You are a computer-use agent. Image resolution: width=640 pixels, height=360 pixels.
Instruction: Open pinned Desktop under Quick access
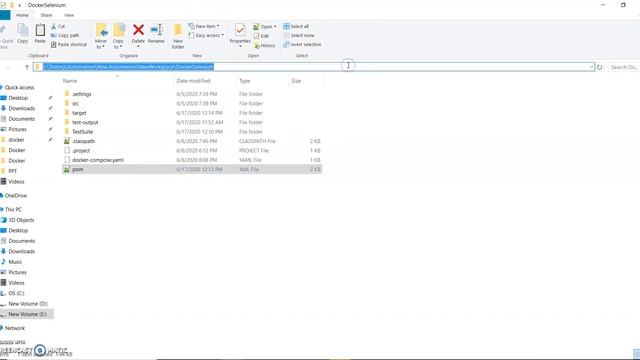(x=18, y=98)
